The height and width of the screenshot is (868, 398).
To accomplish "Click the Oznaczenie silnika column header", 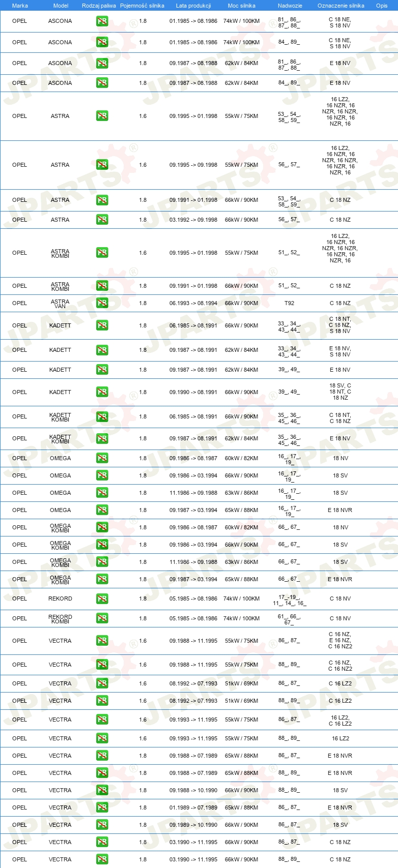I will click(x=341, y=6).
